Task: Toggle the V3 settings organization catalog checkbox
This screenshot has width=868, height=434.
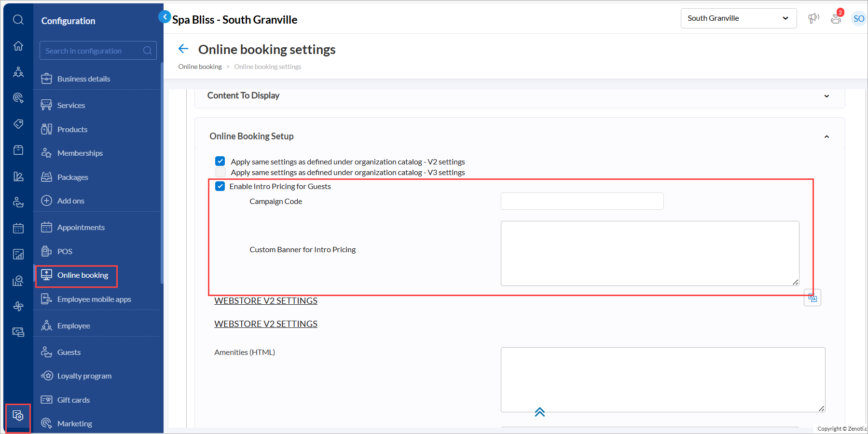Action: tap(220, 172)
